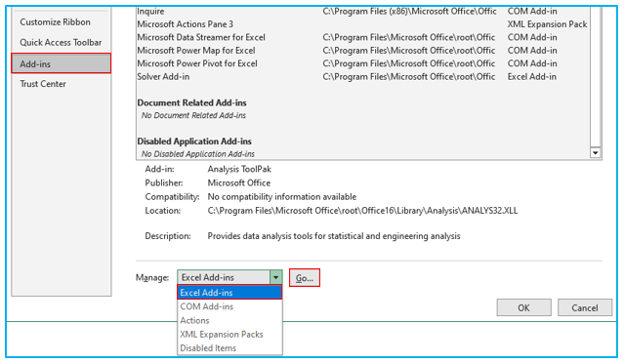This screenshot has width=624, height=364.
Task: Click the Cancel button
Action: pos(585,307)
